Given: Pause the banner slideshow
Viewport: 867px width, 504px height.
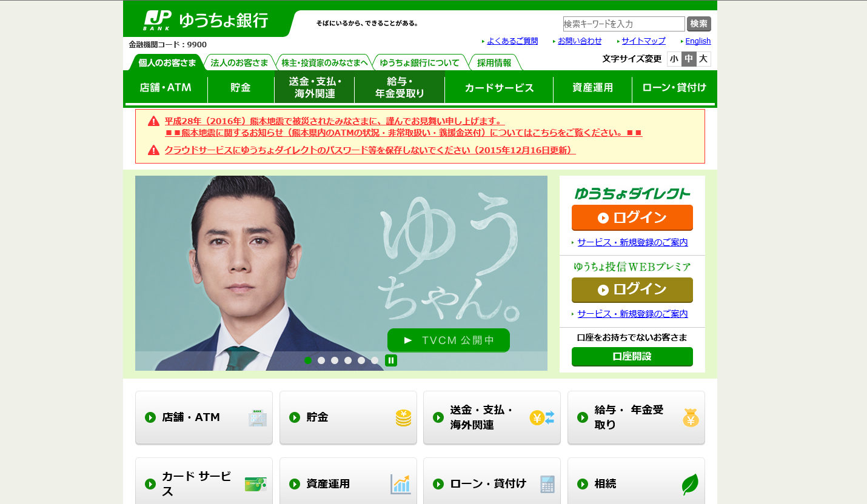Looking at the screenshot, I should pyautogui.click(x=391, y=360).
